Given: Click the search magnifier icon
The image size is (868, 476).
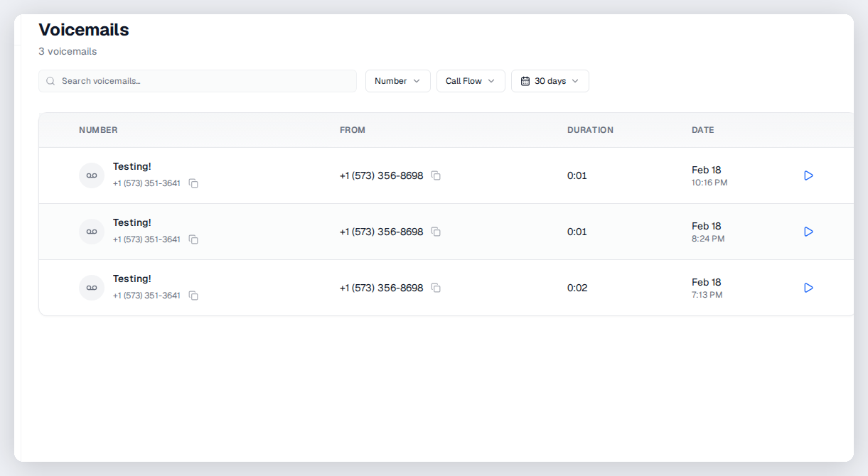Looking at the screenshot, I should click(50, 81).
